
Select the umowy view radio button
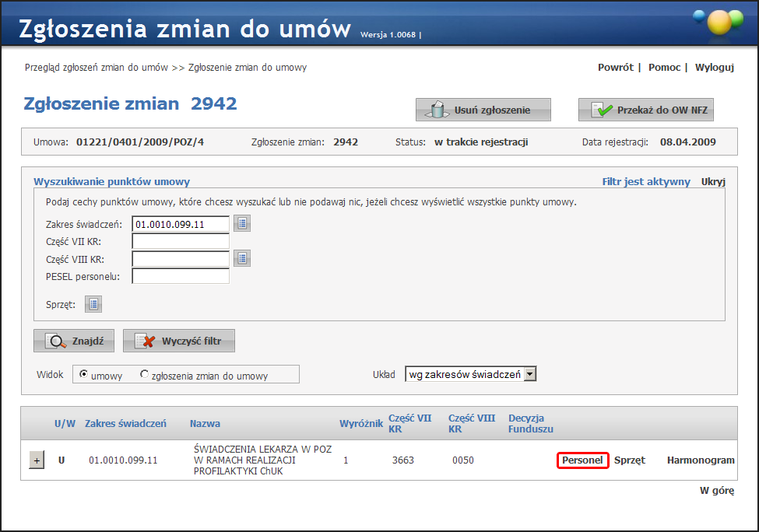click(84, 375)
